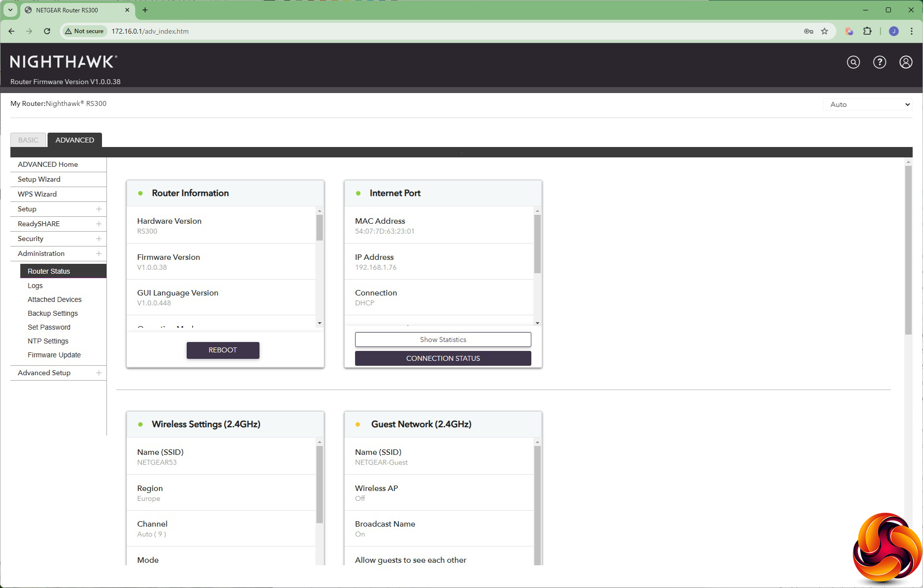Click the Router Information panel scroll-down arrow

tap(319, 323)
